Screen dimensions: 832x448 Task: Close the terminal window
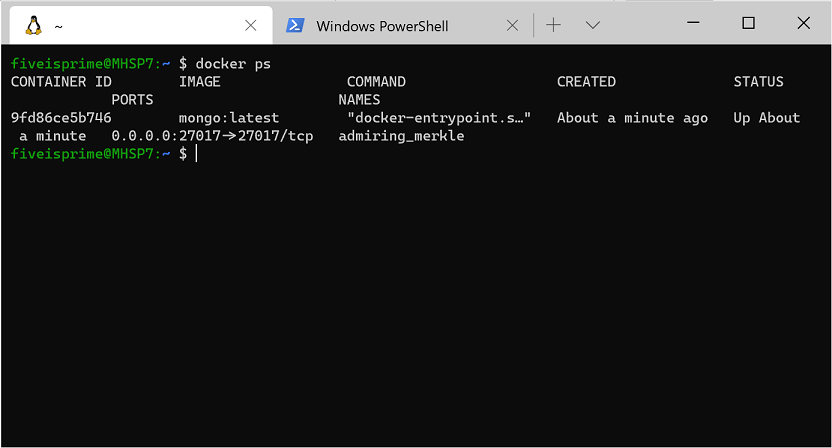[803, 23]
